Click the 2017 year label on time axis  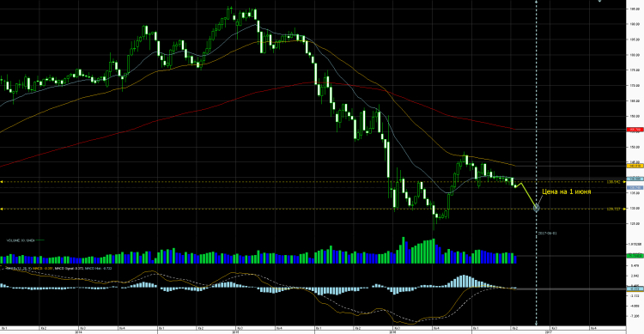pyautogui.click(x=549, y=332)
